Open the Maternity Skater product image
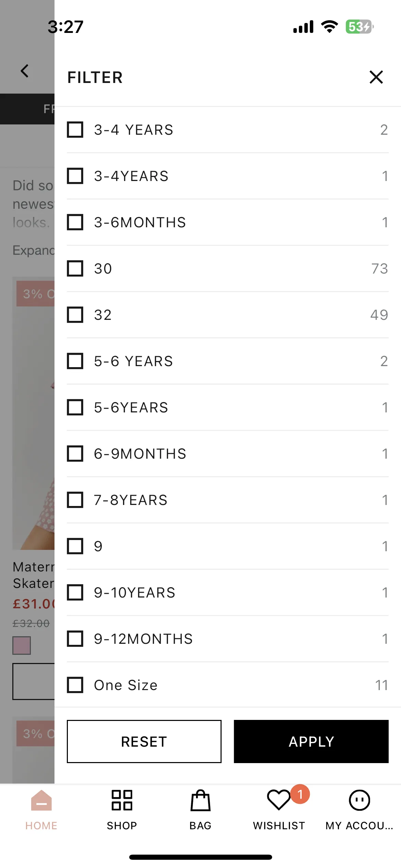The width and height of the screenshot is (401, 868). tap(34, 413)
